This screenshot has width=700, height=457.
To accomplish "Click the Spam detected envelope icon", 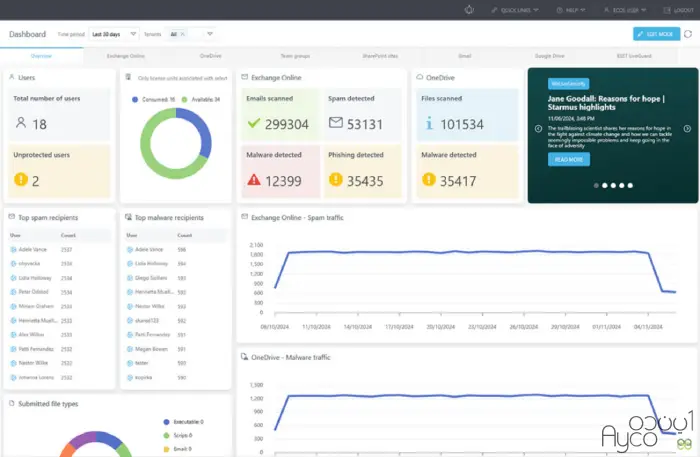I will click(336, 124).
